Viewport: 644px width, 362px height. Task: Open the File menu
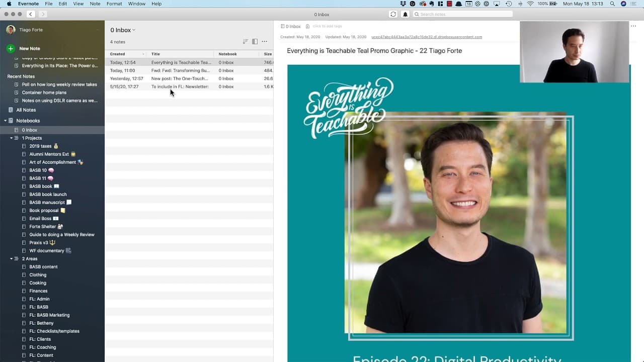(x=48, y=4)
